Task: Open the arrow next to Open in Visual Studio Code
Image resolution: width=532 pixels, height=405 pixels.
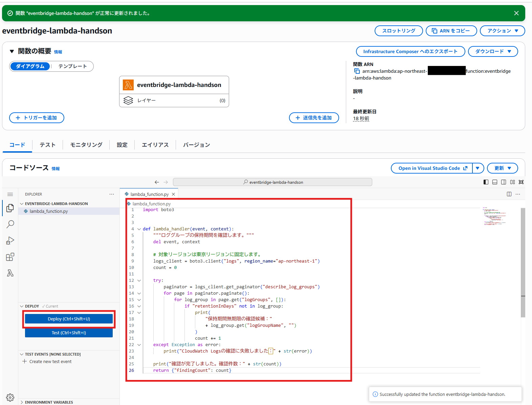Action: (x=478, y=168)
